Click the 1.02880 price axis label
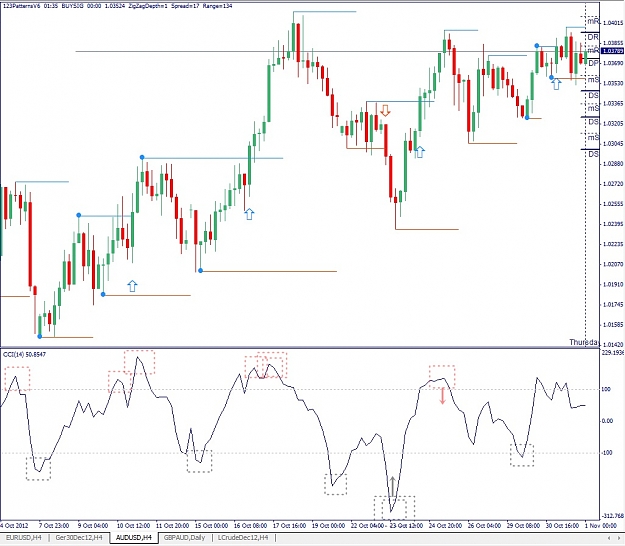Screen dimensions: 625x546 tap(613, 164)
